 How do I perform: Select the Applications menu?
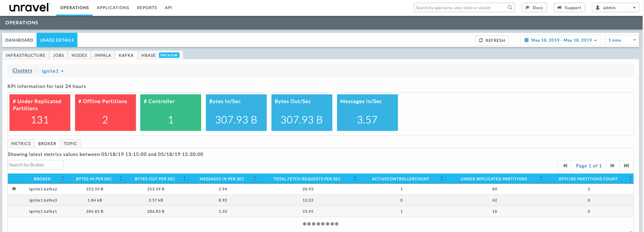point(113,8)
